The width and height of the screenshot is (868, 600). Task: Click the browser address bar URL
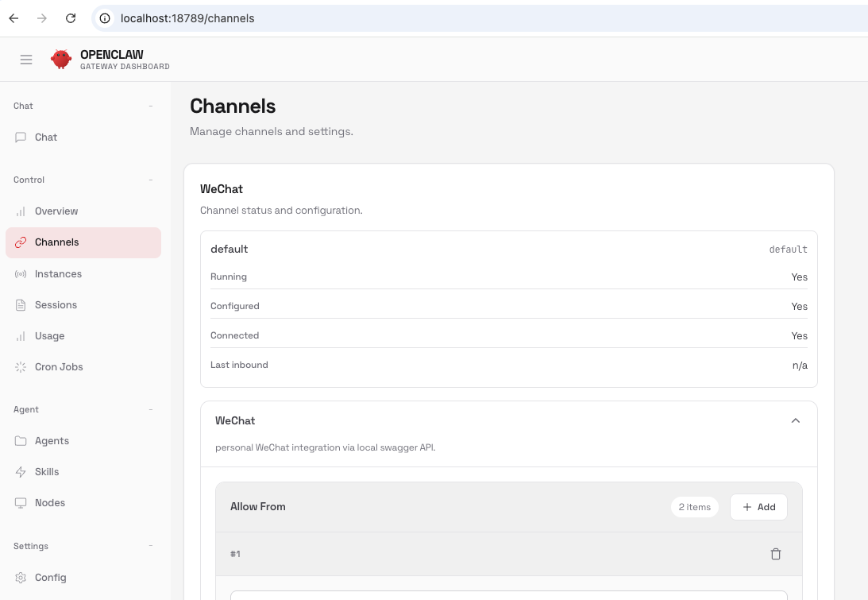coord(187,18)
